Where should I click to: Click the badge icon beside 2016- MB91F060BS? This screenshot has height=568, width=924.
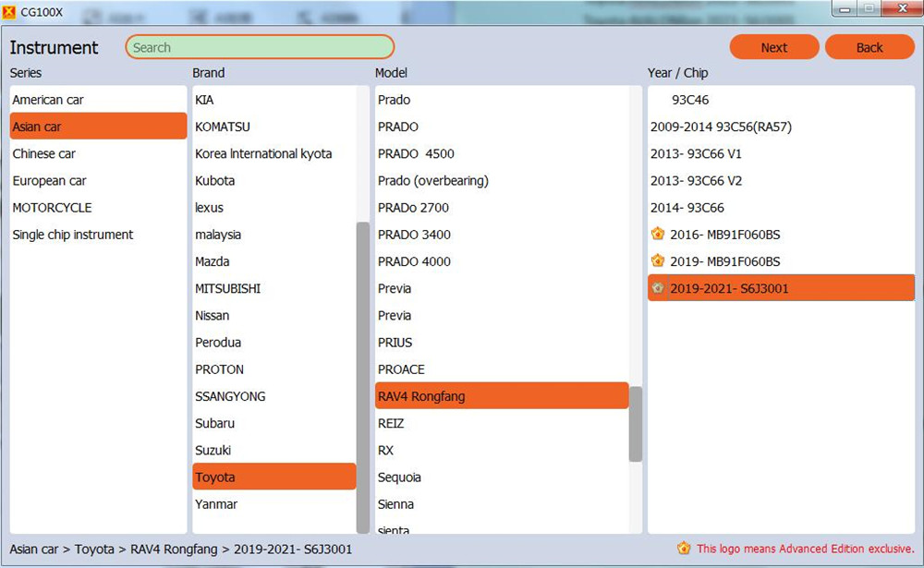point(658,234)
